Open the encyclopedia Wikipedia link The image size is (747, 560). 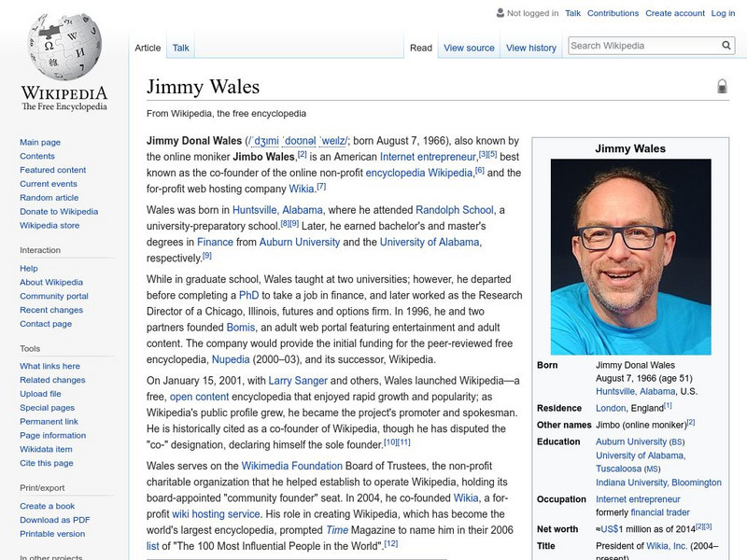(418, 173)
